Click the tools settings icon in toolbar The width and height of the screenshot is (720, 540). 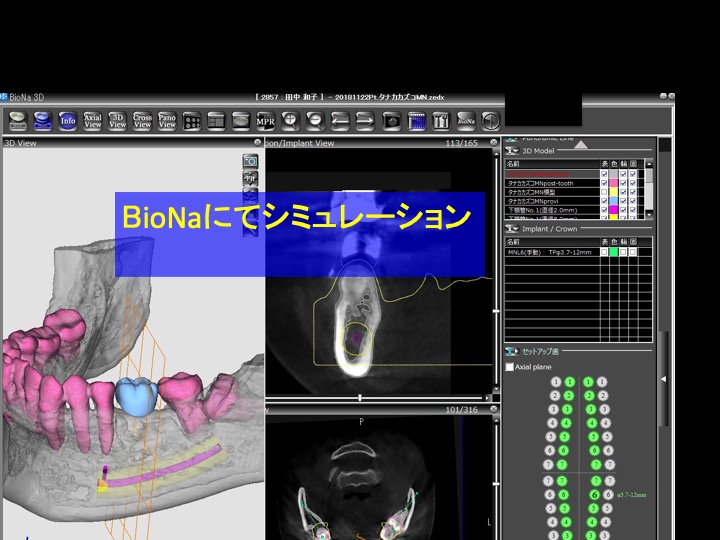(x=441, y=121)
